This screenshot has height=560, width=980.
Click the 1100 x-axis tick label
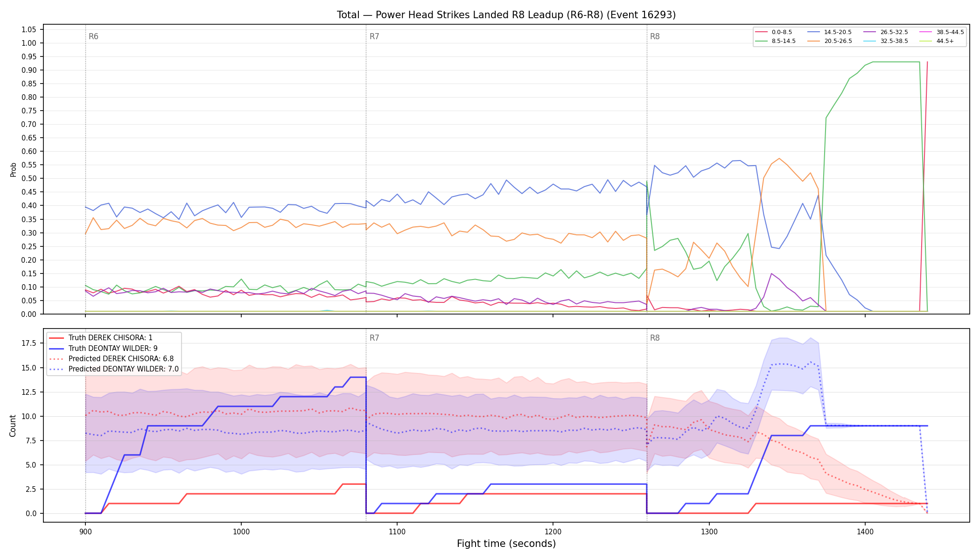pyautogui.click(x=397, y=531)
